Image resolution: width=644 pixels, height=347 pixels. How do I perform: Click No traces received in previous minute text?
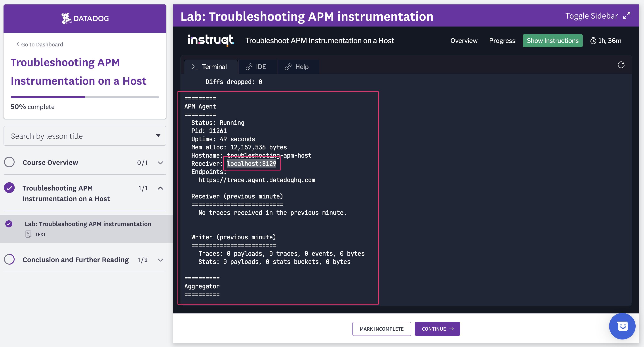[272, 213]
